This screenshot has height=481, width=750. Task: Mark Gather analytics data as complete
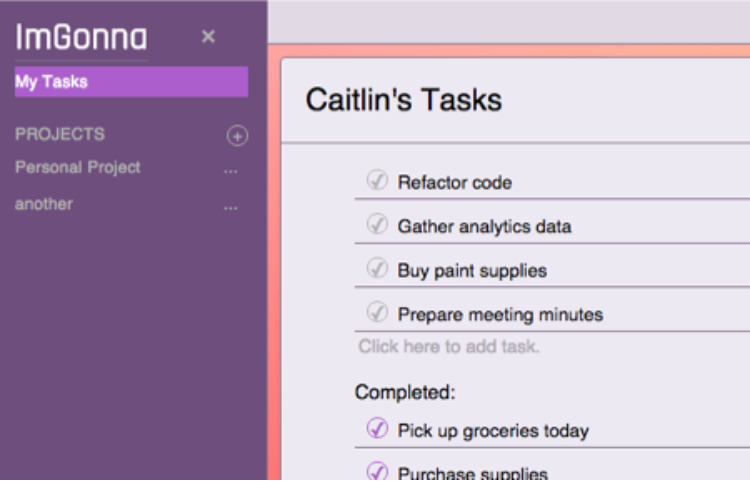377,224
